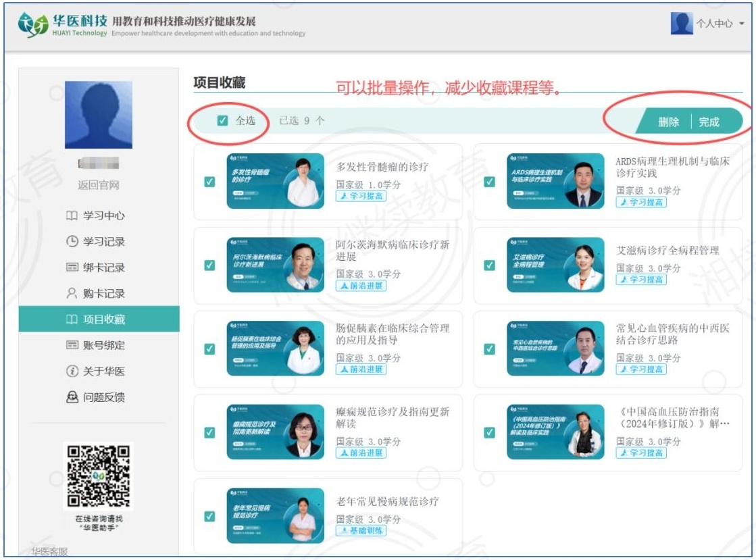The image size is (756, 560).
Task: Click the 关于华医 info icon
Action: click(x=72, y=372)
